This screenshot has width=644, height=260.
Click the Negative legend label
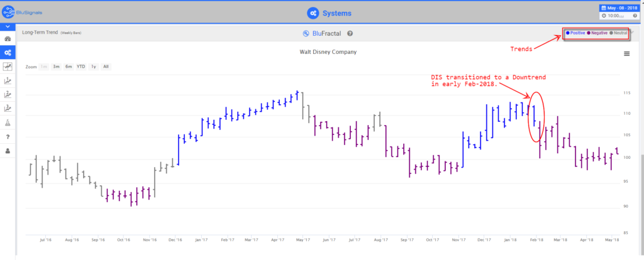pos(599,33)
